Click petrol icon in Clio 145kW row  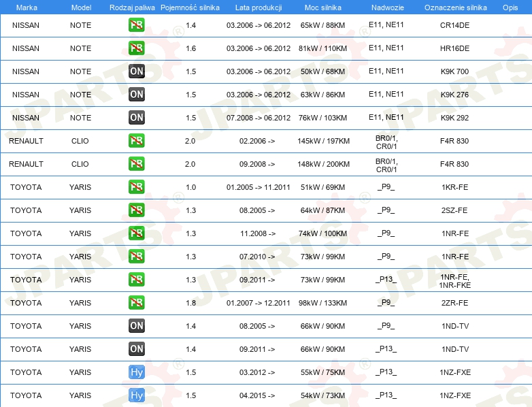click(x=136, y=140)
